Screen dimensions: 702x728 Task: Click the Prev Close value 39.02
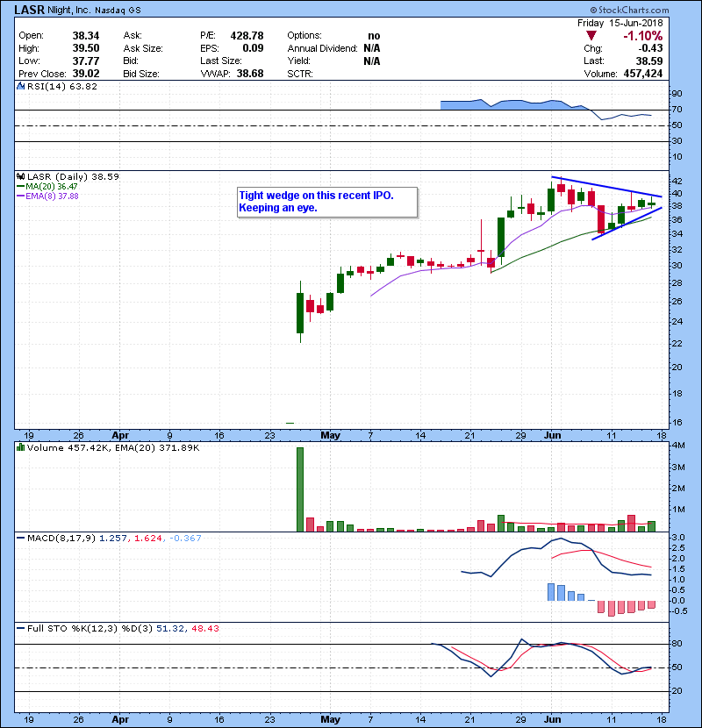[86, 74]
